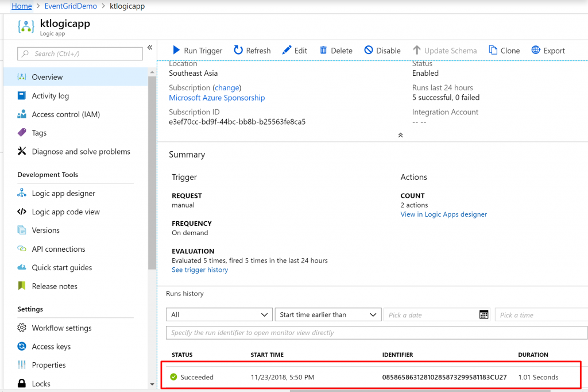Click the API connections link icon
Viewport: 588px width, 392px height.
coord(22,248)
